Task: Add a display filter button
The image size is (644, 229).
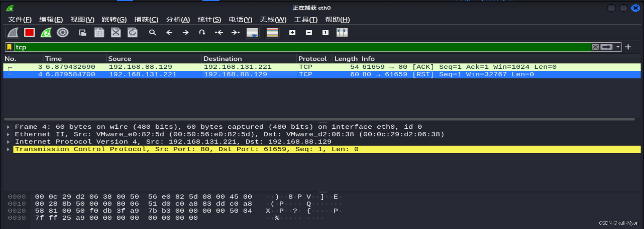Action: click(x=628, y=47)
